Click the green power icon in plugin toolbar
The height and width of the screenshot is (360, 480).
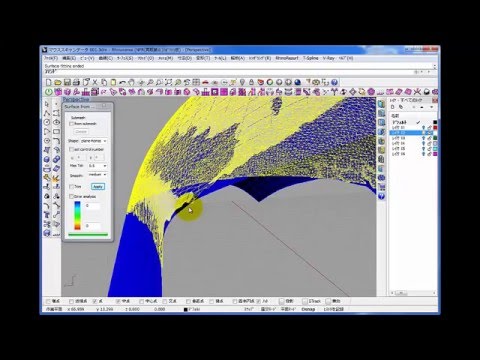[49, 92]
